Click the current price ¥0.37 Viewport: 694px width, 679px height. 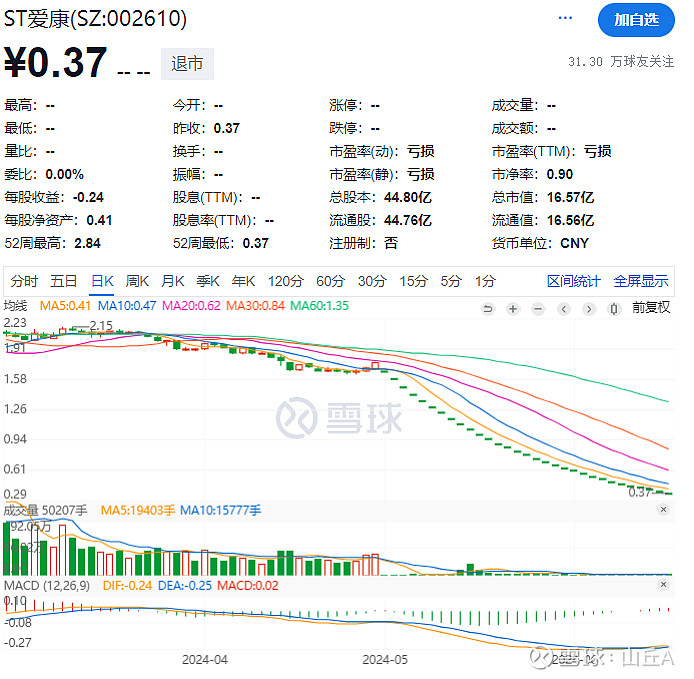coord(55,62)
